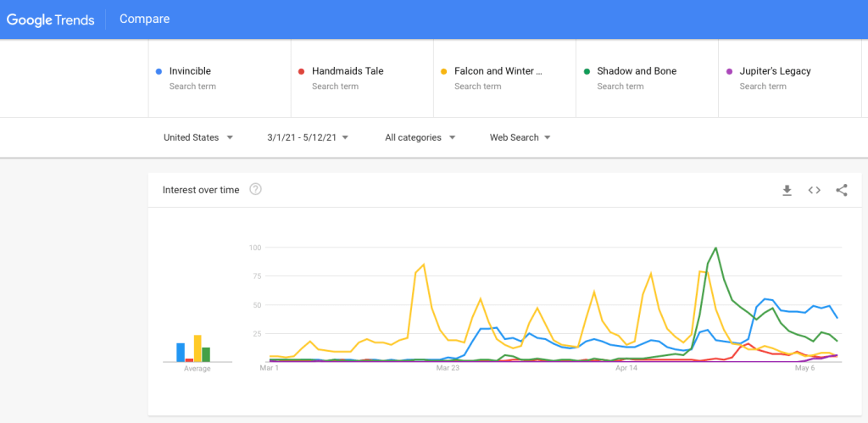Click the 25 y-axis label

point(257,333)
